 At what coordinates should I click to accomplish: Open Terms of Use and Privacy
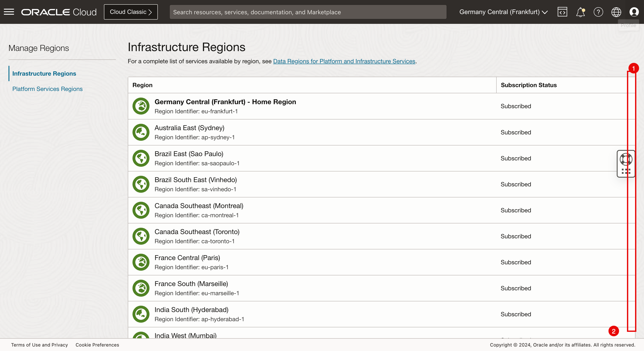click(39, 345)
